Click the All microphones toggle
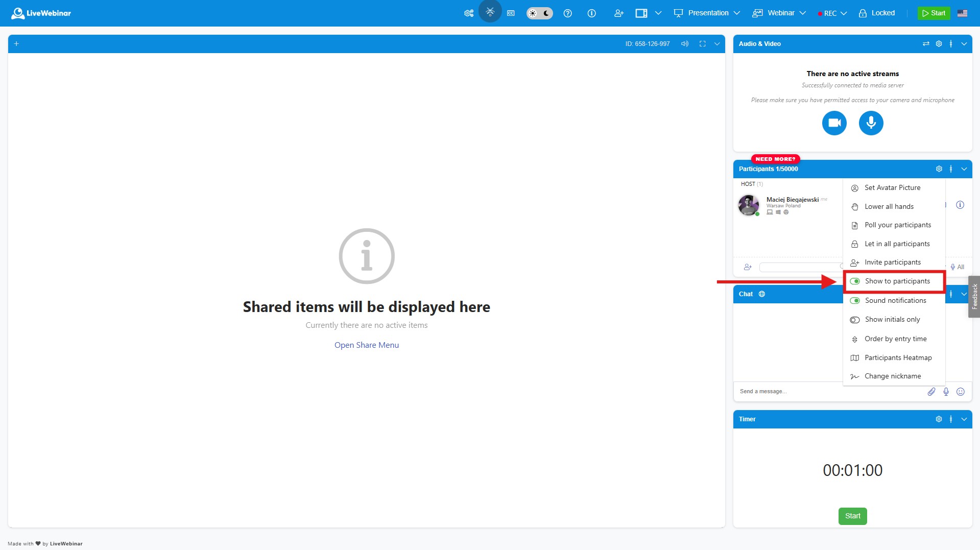Viewport: 980px width, 550px height. [x=957, y=267]
